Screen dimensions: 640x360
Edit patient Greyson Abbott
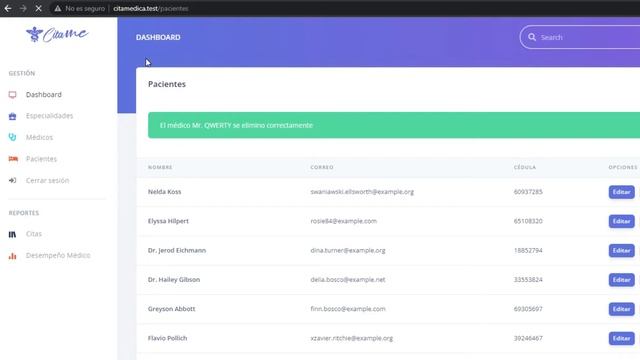coord(621,309)
